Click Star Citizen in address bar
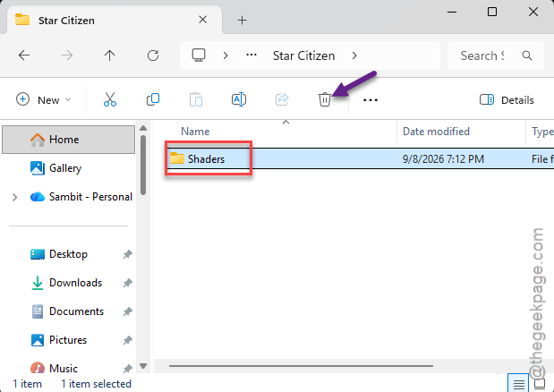The image size is (554, 392). (304, 55)
